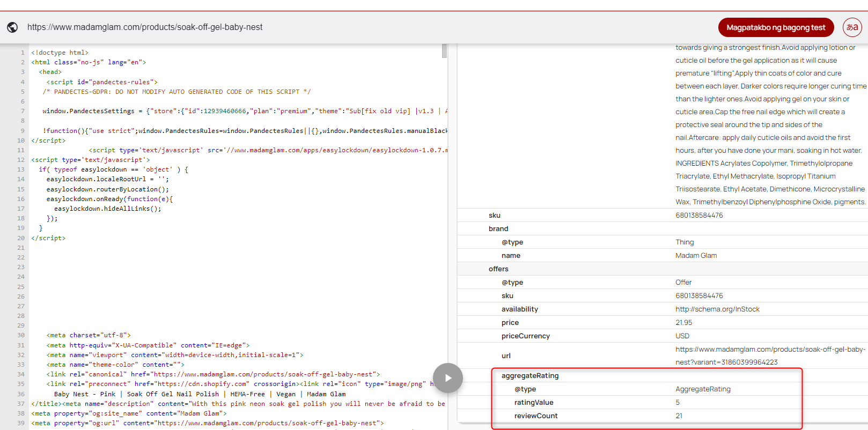Viewport: 868px width, 430px height.
Task: Click the ratingValue value 5
Action: (x=678, y=403)
